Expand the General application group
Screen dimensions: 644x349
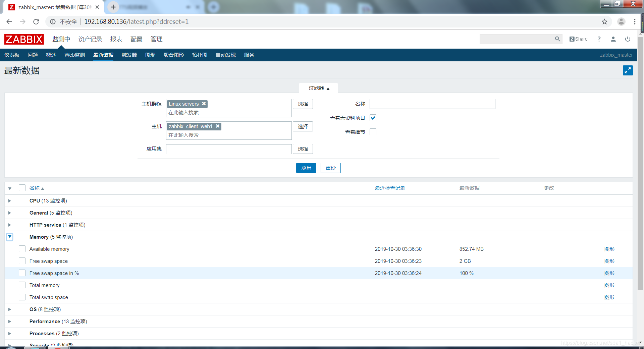point(10,213)
